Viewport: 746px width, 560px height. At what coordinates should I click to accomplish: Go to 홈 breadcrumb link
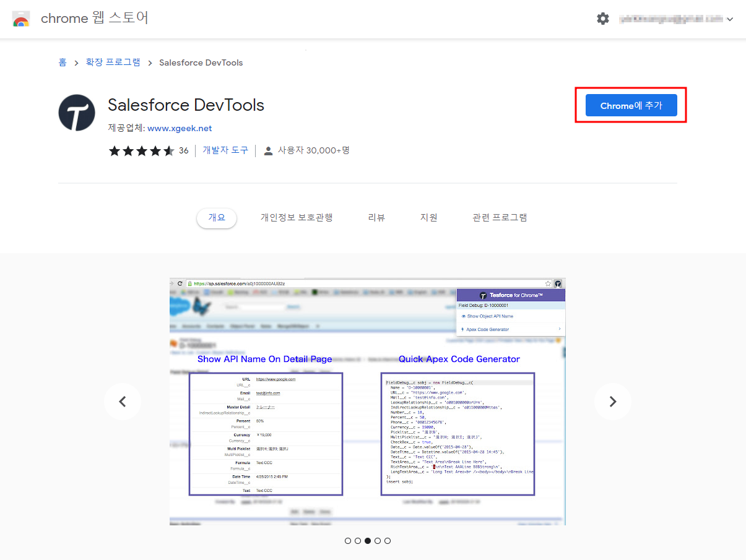pos(63,62)
